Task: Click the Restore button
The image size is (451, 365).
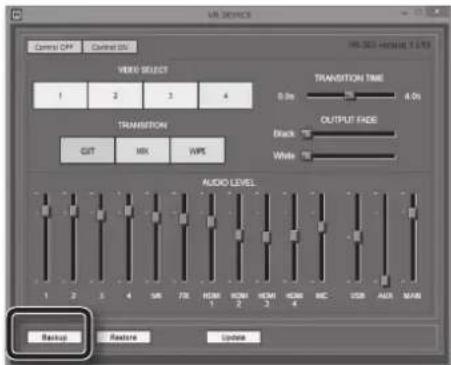Action: pyautogui.click(x=123, y=337)
